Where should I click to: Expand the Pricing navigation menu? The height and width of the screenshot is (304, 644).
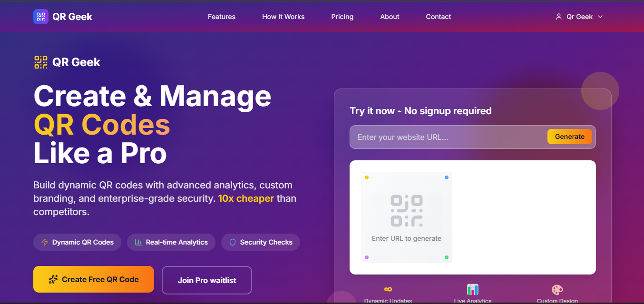pyautogui.click(x=342, y=16)
